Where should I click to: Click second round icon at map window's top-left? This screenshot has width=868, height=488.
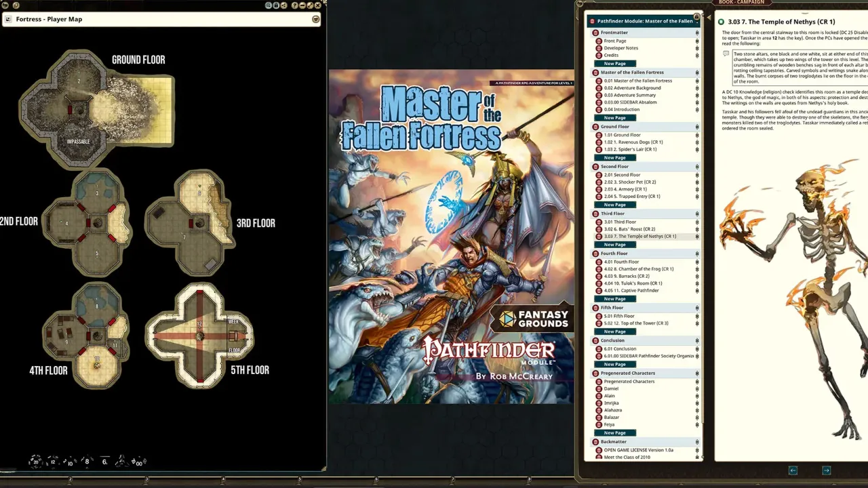coord(16,5)
